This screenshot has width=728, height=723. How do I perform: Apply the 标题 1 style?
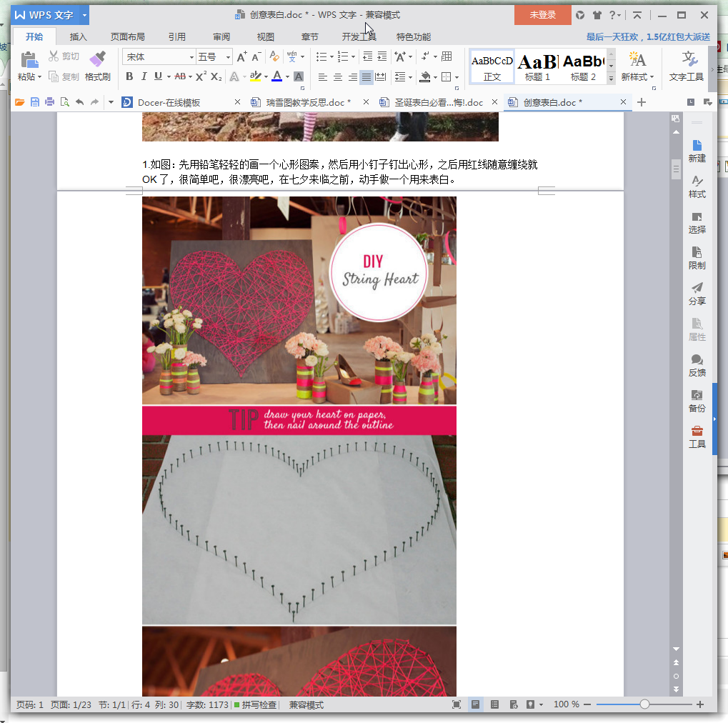coord(537,67)
